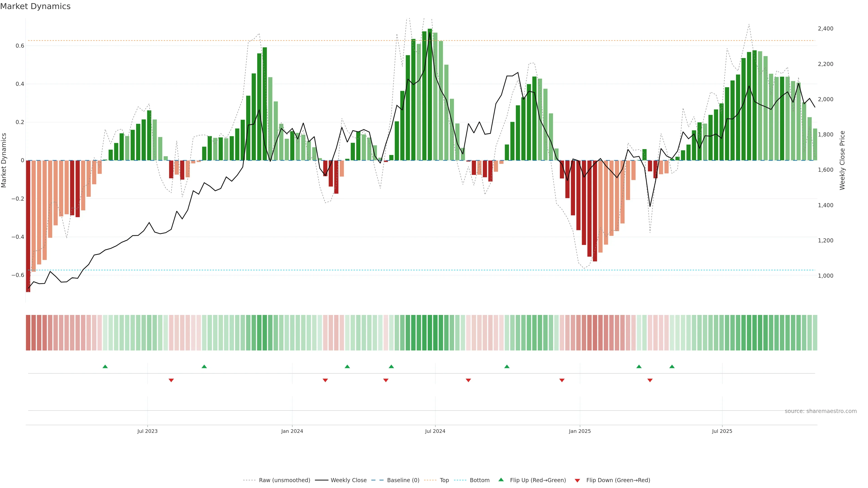Toggle Baseline (0) line in legend
868x488 pixels.
[403, 480]
